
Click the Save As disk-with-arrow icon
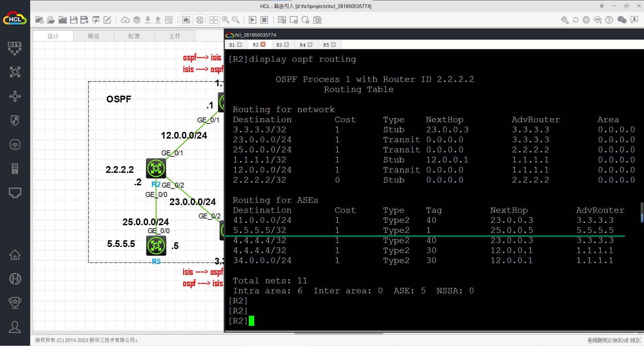(x=85, y=20)
